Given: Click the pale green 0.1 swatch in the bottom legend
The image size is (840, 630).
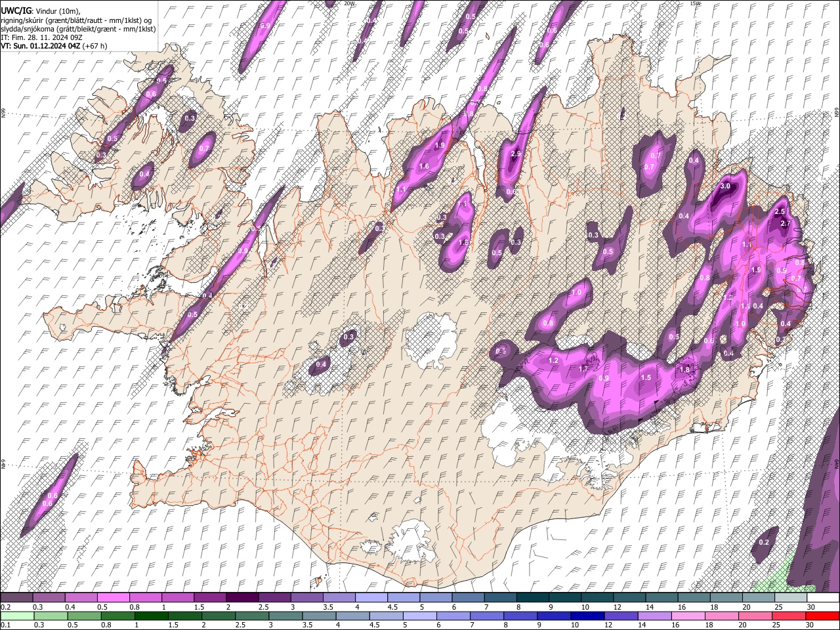Looking at the screenshot, I should (16, 616).
